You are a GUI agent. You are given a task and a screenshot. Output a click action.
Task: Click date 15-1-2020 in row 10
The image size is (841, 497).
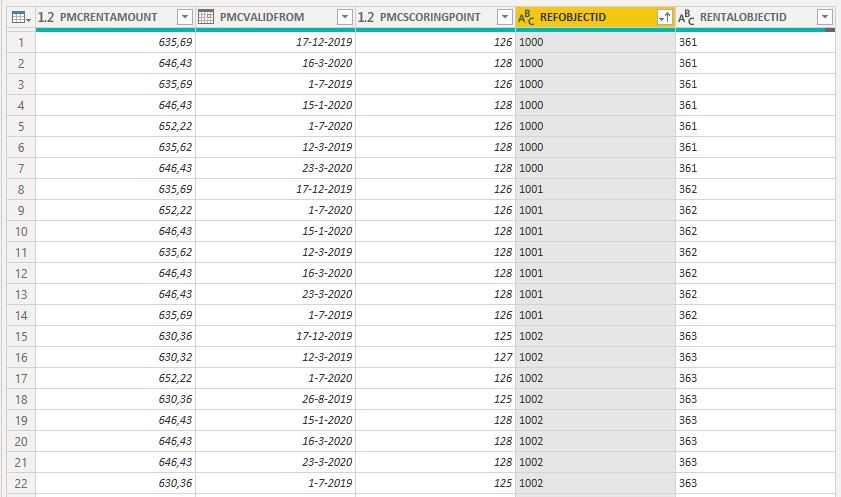pyautogui.click(x=327, y=231)
